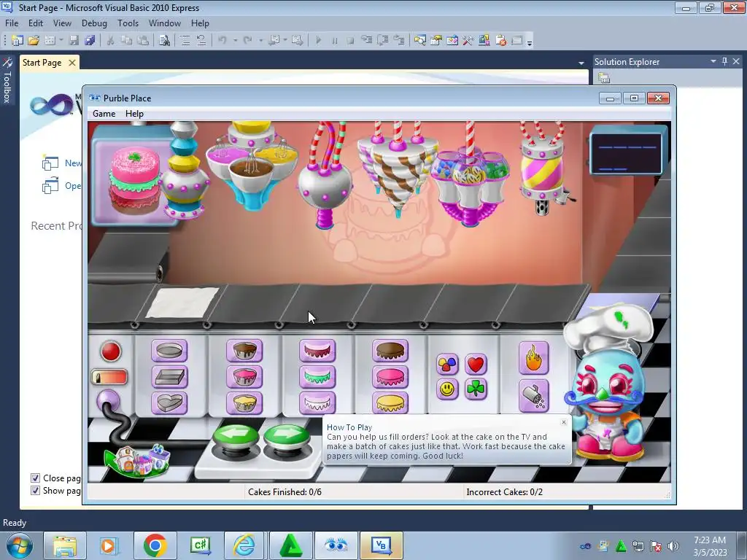
Task: Choose the chocolate batter cake button
Action: [244, 351]
